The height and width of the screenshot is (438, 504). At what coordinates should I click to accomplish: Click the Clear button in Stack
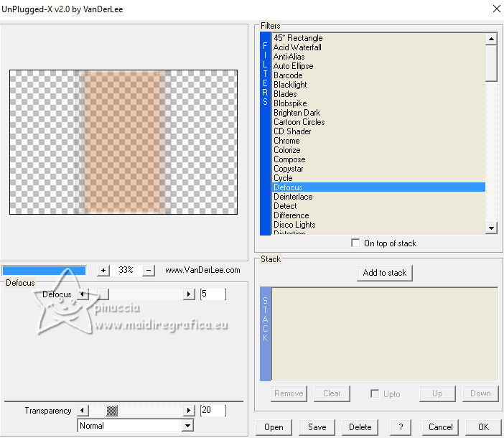[x=332, y=393]
